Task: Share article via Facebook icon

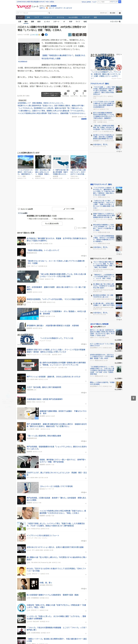Action: pos(46,35)
